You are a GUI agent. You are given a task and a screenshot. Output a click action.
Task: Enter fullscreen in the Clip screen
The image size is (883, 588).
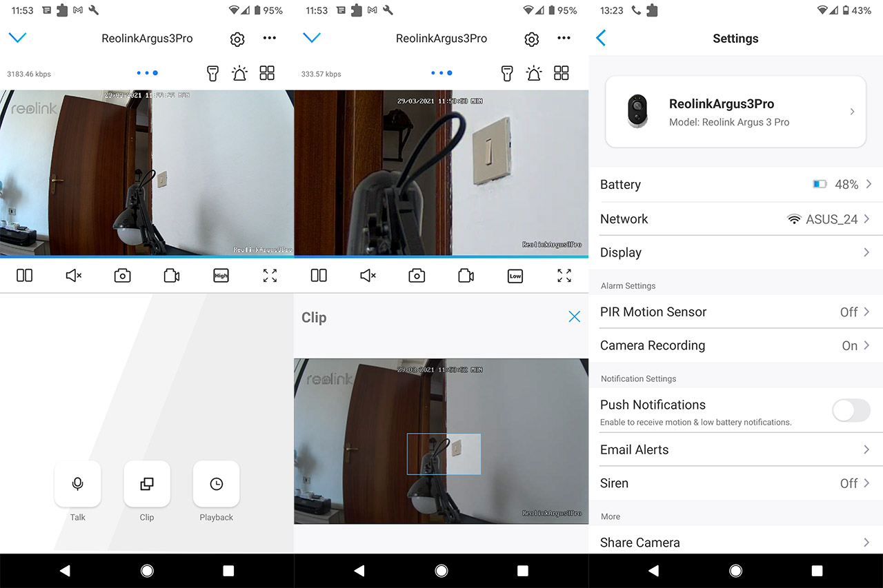click(x=564, y=276)
